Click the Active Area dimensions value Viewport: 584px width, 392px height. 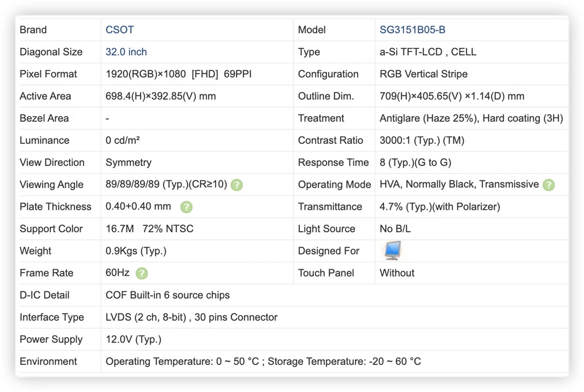(x=160, y=96)
